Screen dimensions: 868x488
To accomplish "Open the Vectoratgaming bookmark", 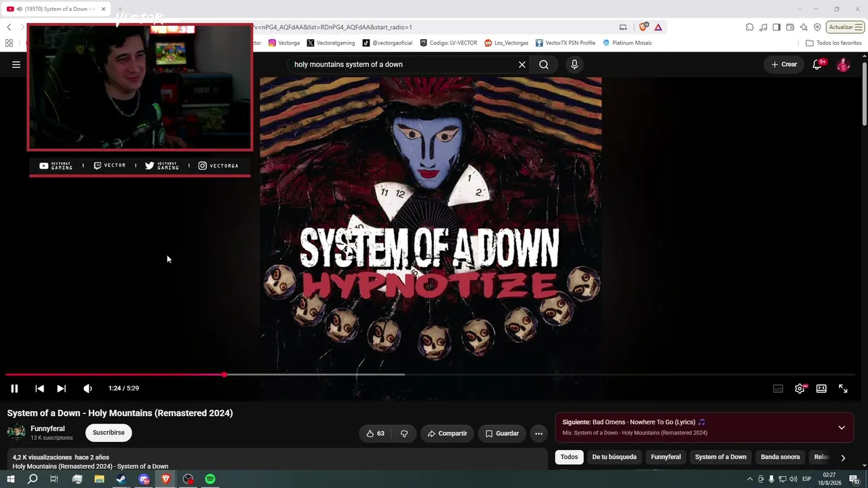I will click(331, 43).
